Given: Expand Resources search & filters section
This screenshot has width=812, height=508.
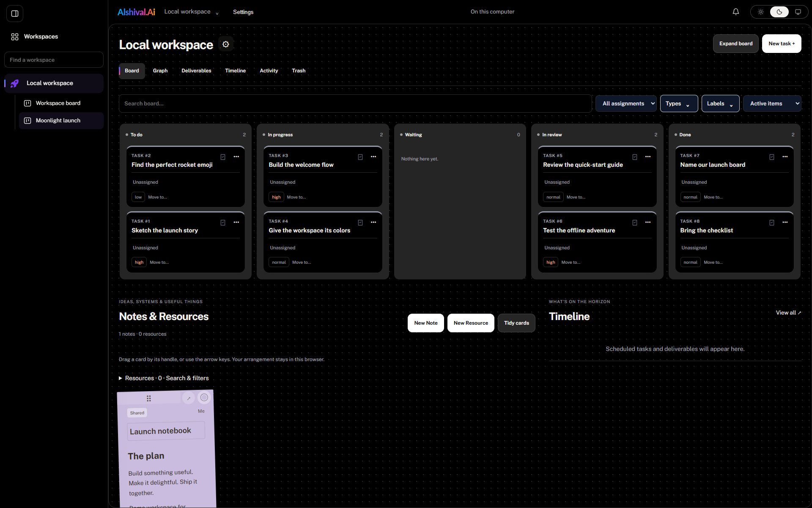Looking at the screenshot, I should pos(164,378).
